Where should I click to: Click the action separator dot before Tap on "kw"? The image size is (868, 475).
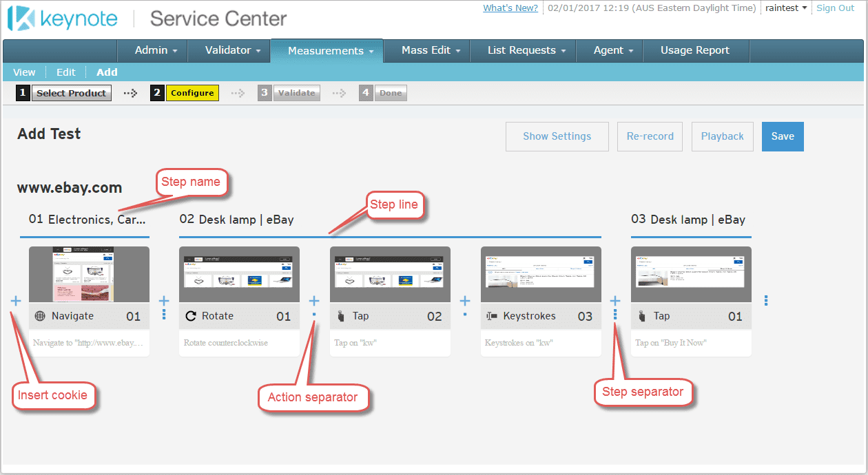pos(314,314)
